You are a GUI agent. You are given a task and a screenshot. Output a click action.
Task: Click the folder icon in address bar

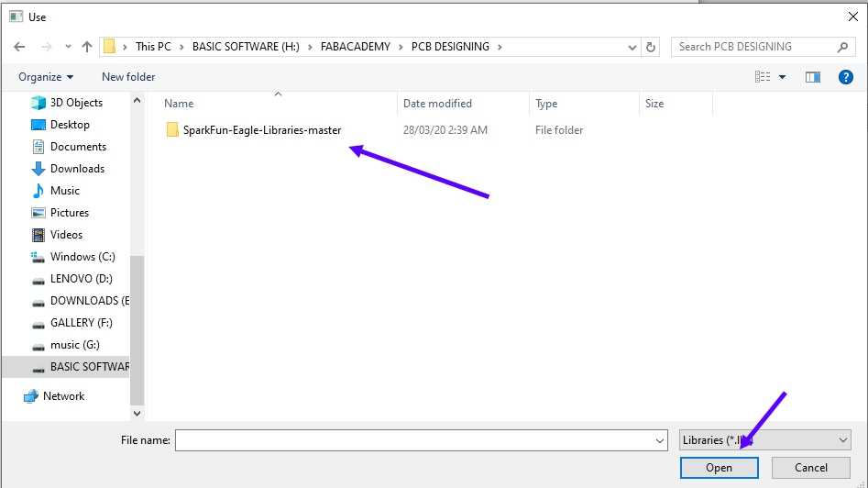coord(110,47)
